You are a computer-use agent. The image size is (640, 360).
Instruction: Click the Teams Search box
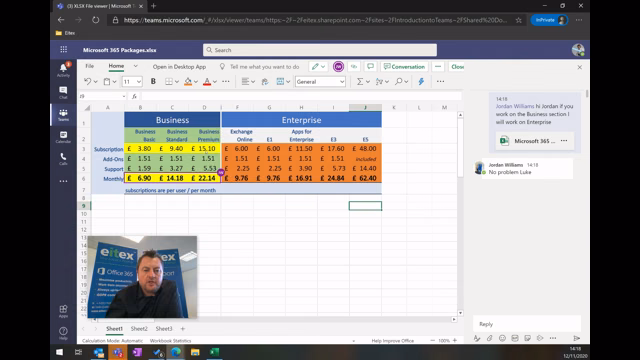[320, 50]
